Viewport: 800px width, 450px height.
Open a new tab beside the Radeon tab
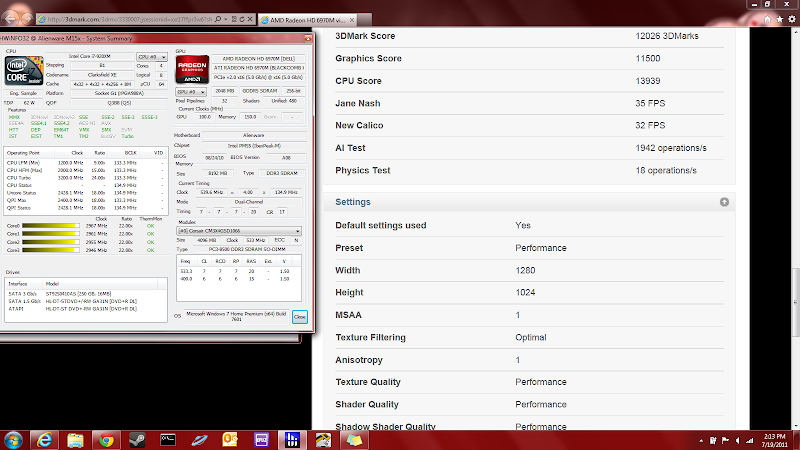click(x=364, y=20)
